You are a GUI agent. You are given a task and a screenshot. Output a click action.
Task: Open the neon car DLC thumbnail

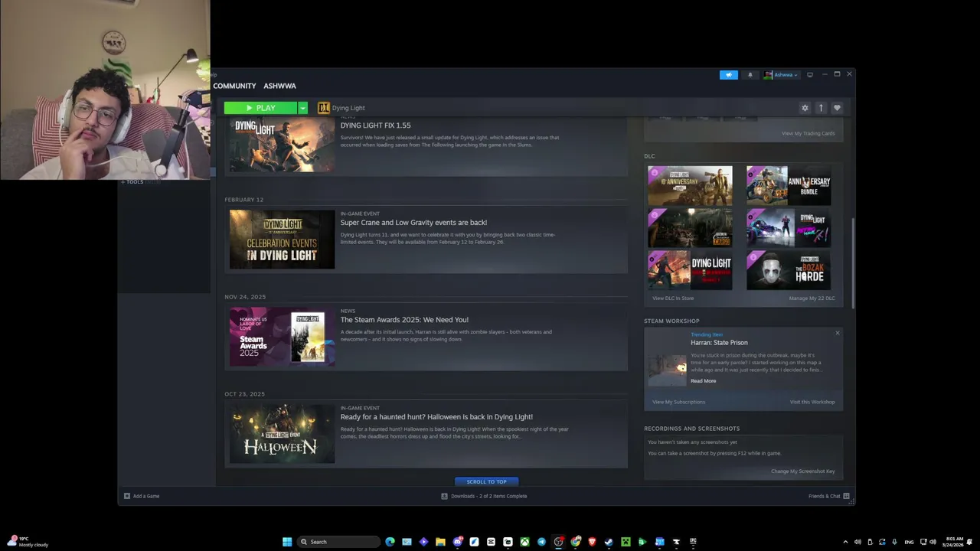pos(789,227)
